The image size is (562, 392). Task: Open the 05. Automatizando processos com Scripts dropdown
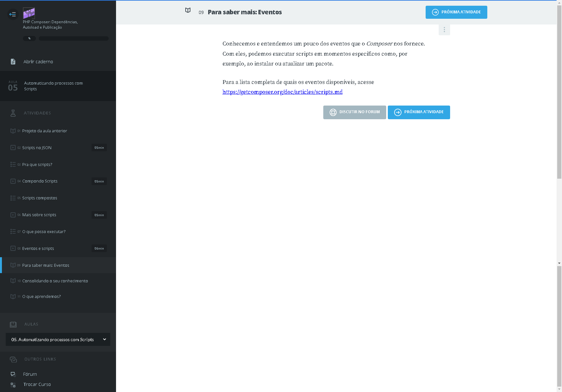tap(53, 340)
